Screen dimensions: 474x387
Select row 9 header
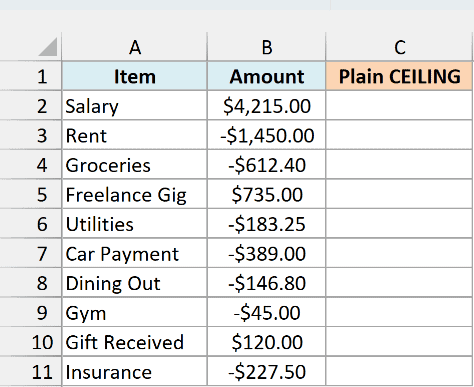point(31,312)
